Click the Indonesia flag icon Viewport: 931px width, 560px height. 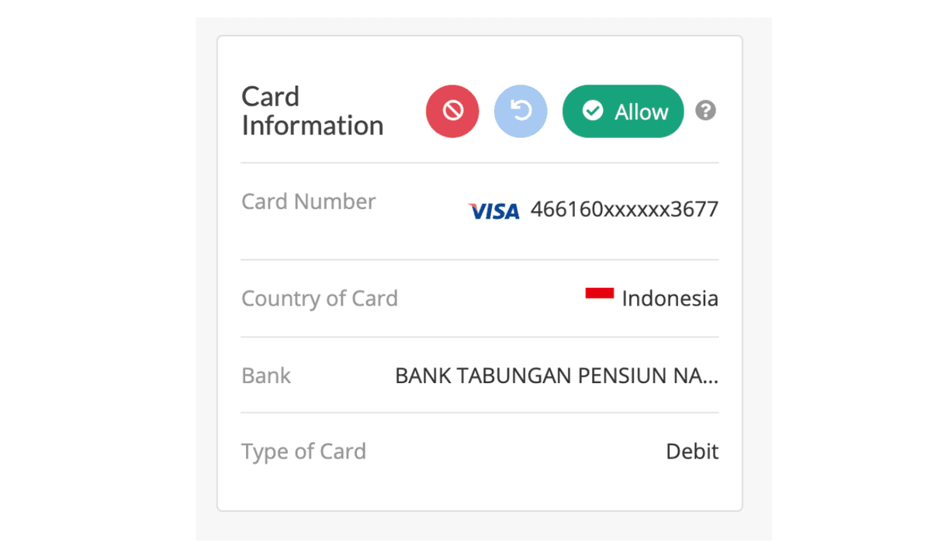pyautogui.click(x=600, y=294)
